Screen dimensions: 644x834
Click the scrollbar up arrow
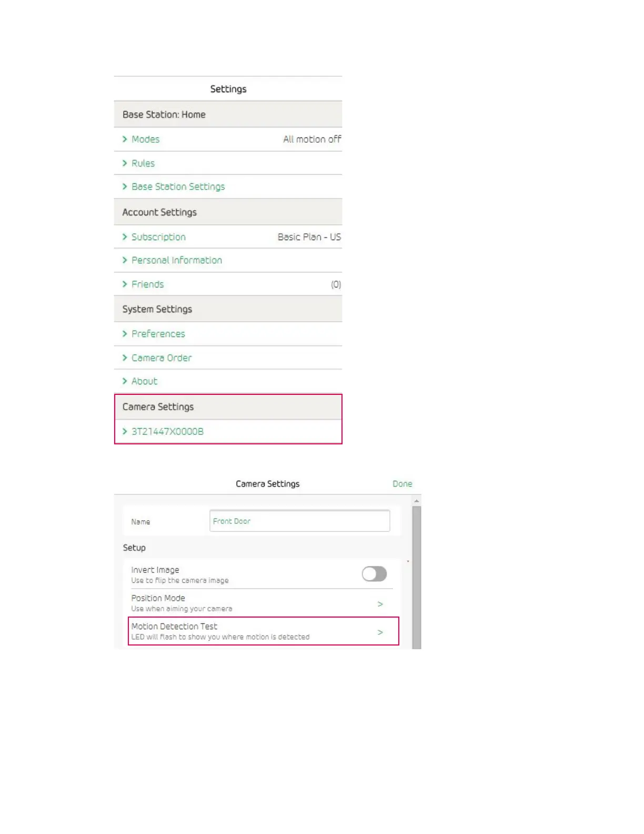click(417, 501)
